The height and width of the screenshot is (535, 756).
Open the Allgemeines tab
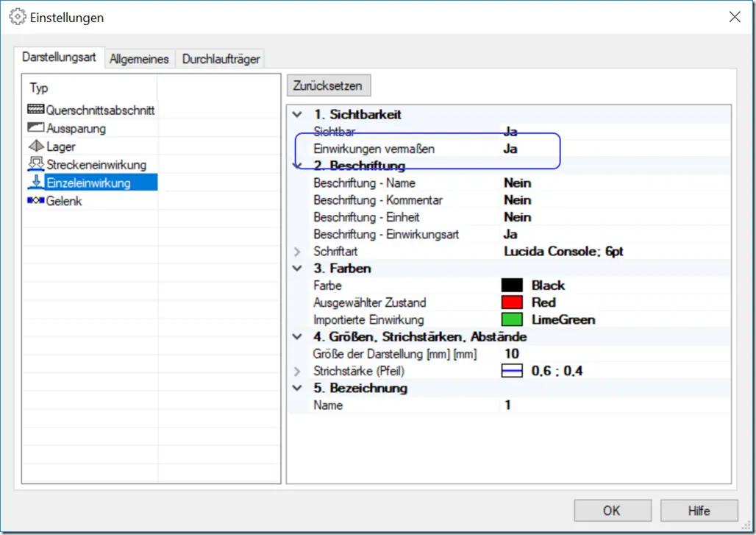tap(139, 59)
